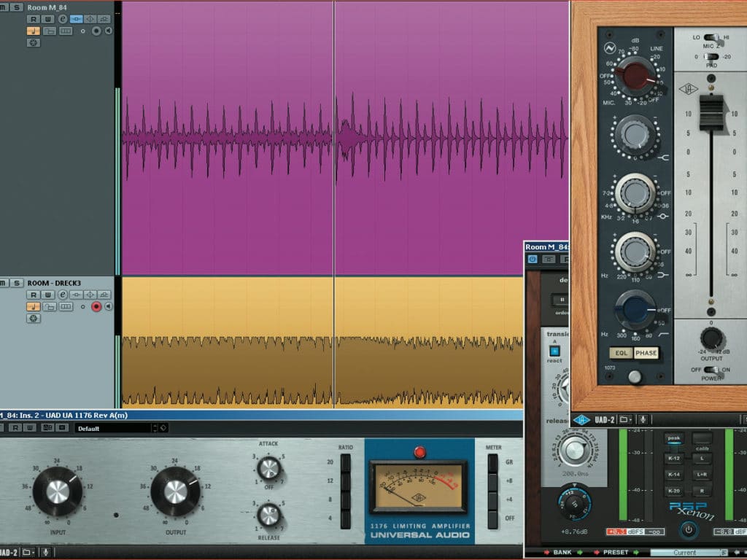
Task: Select ratio 20 button on the 1176
Action: coord(345,463)
